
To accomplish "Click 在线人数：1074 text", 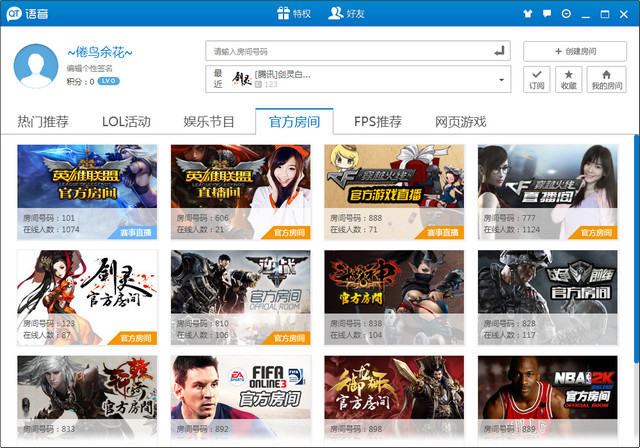I will click(51, 230).
